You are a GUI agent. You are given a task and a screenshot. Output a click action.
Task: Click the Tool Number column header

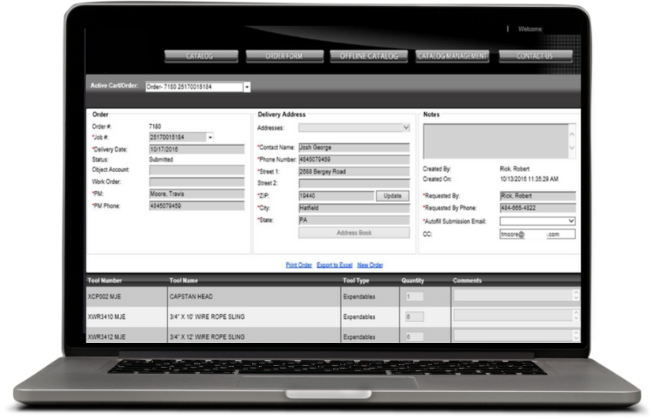tap(105, 280)
